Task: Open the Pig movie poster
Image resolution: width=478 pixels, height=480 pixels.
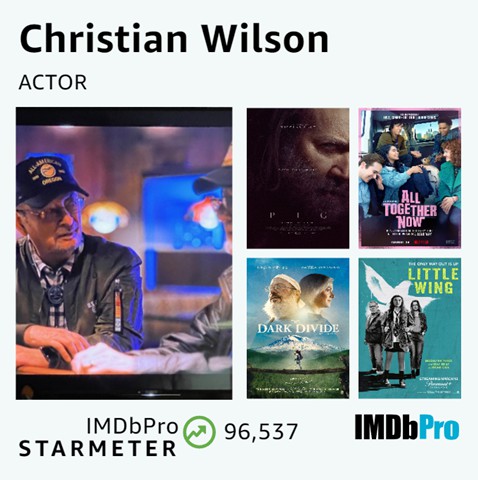Action: pos(298,178)
